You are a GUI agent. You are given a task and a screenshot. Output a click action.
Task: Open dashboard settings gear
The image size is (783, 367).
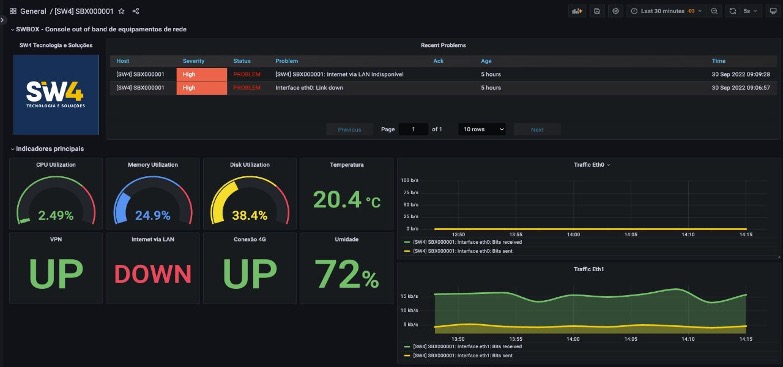[x=616, y=11]
